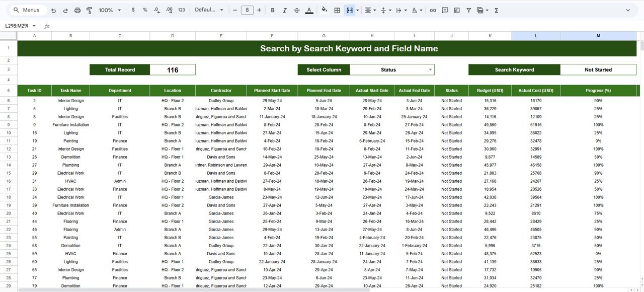644x292 pixels.
Task: Toggle bold formatting
Action: coord(272,10)
